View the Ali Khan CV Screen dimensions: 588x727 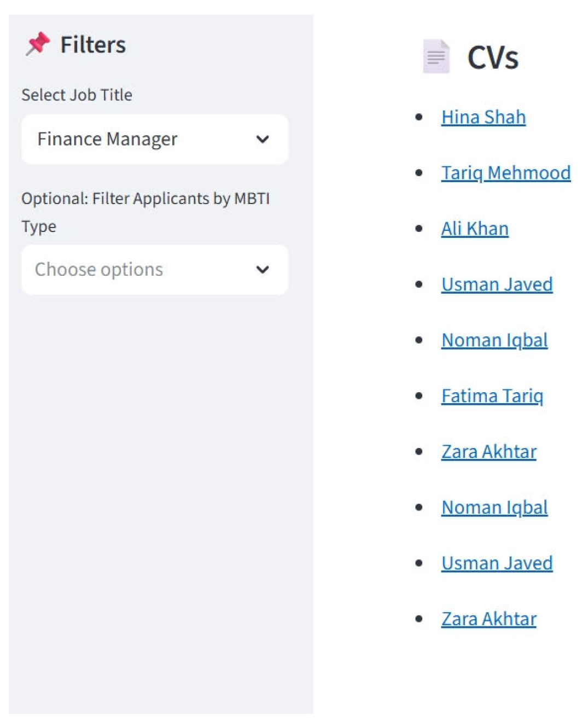pos(475,229)
